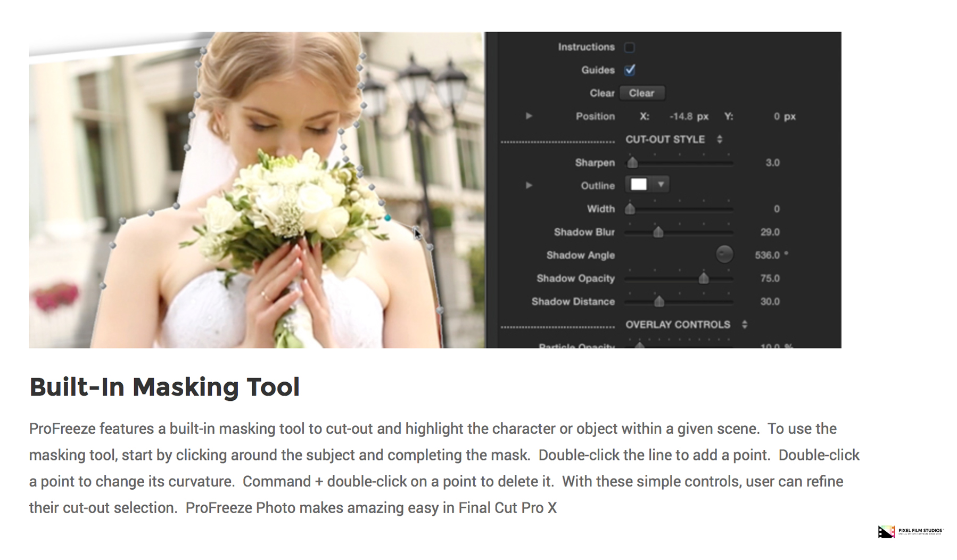Image resolution: width=957 pixels, height=560 pixels.
Task: Click the Shadow Distance slider handle
Action: pyautogui.click(x=659, y=302)
